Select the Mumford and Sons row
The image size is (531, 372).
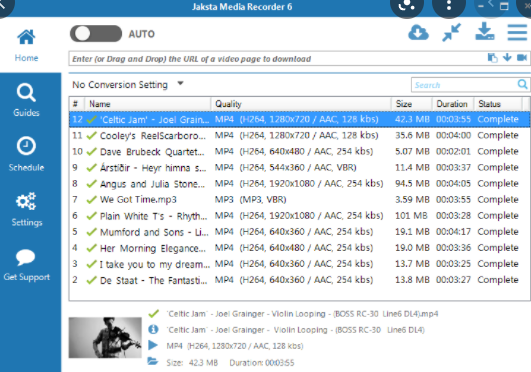click(x=299, y=232)
